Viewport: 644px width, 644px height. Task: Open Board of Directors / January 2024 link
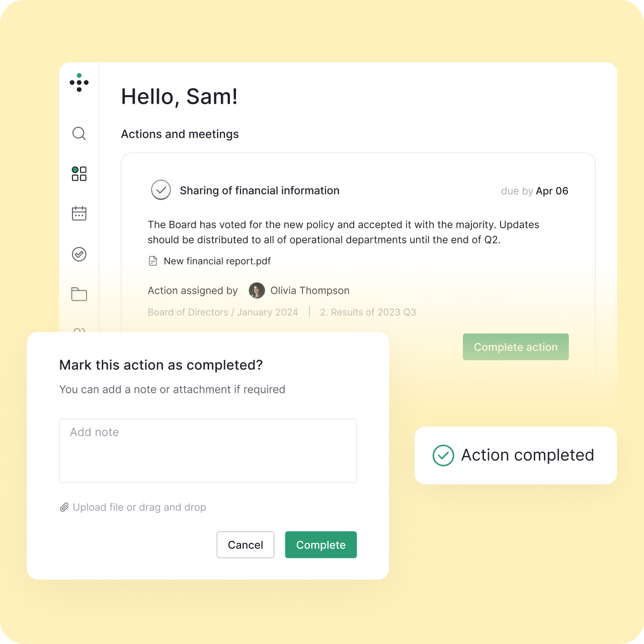(223, 312)
